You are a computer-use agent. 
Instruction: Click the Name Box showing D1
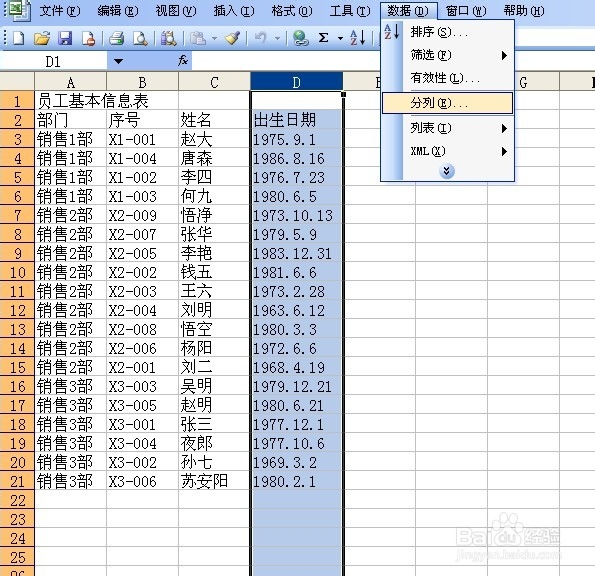tap(54, 61)
